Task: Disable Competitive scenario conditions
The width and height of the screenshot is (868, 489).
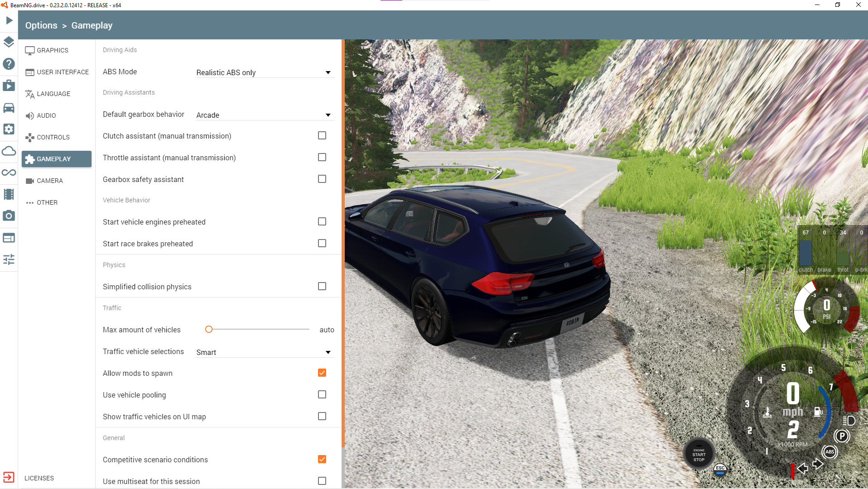Action: [x=322, y=459]
